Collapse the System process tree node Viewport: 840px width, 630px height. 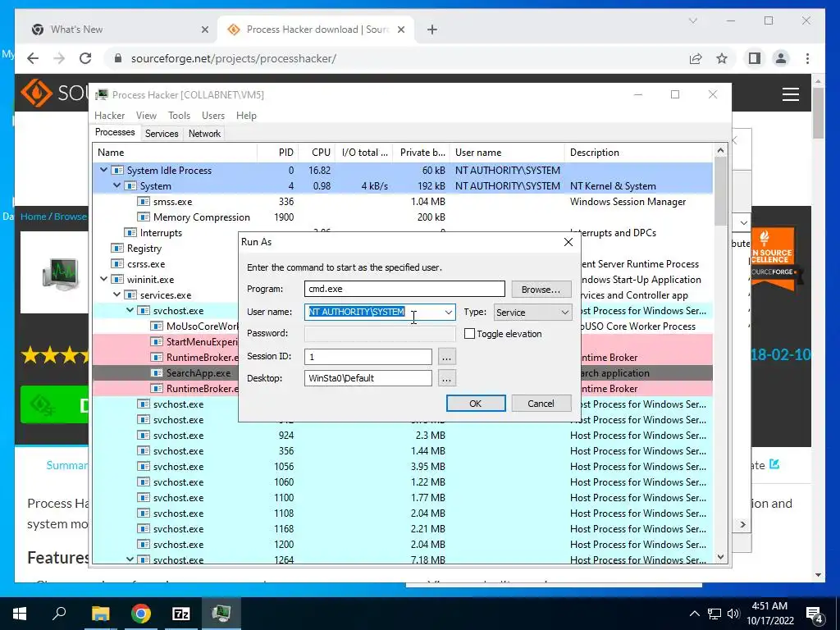click(116, 185)
